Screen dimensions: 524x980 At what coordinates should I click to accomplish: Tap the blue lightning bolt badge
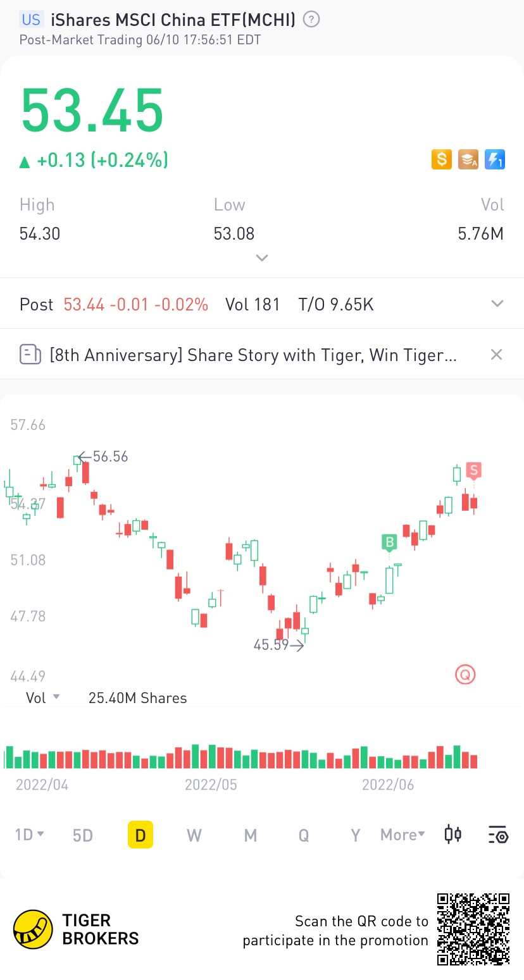[494, 159]
